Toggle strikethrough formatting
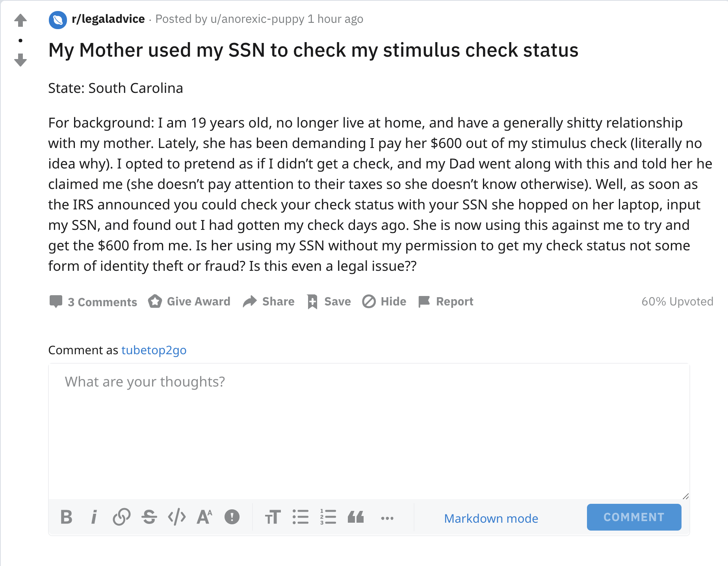Viewport: 728px width, 566px height. click(x=149, y=517)
